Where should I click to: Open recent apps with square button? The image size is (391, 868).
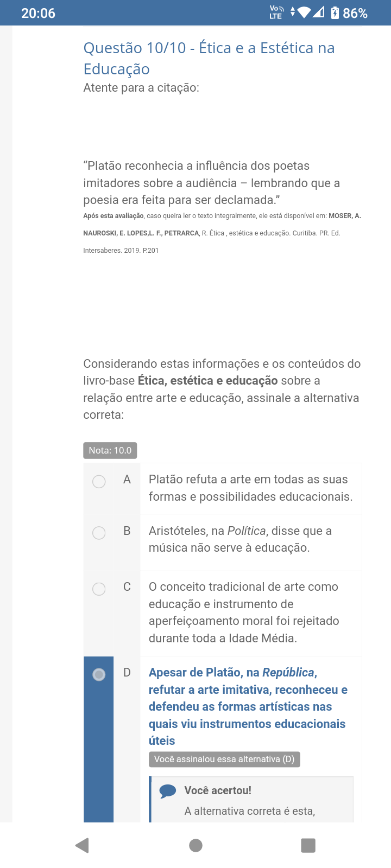coord(308,845)
